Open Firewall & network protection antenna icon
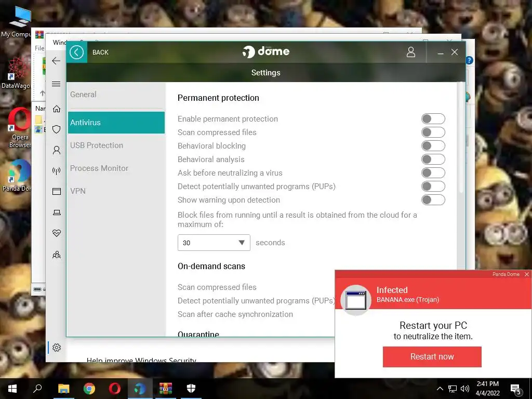The width and height of the screenshot is (532, 399). click(x=57, y=170)
